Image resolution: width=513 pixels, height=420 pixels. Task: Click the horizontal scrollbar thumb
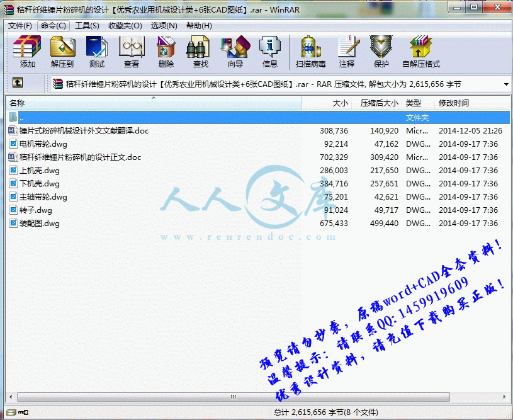click(234, 397)
